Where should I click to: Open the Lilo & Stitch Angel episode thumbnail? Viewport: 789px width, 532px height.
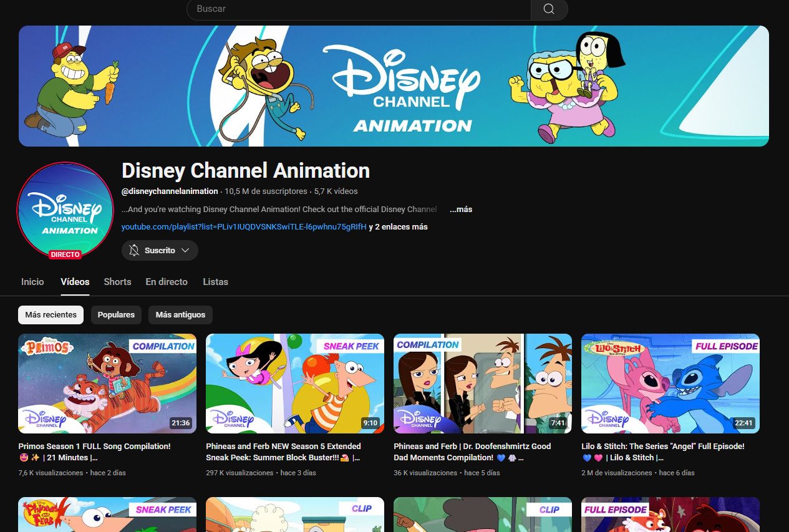(x=670, y=384)
